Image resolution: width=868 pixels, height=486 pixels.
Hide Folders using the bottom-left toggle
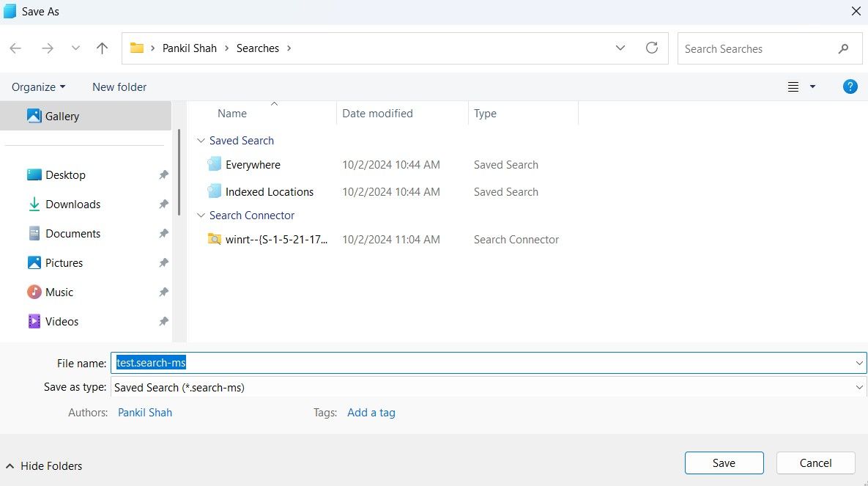point(43,465)
